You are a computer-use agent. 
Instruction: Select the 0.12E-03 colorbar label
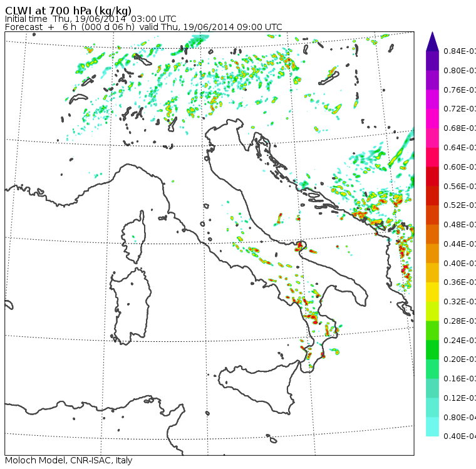(x=459, y=398)
